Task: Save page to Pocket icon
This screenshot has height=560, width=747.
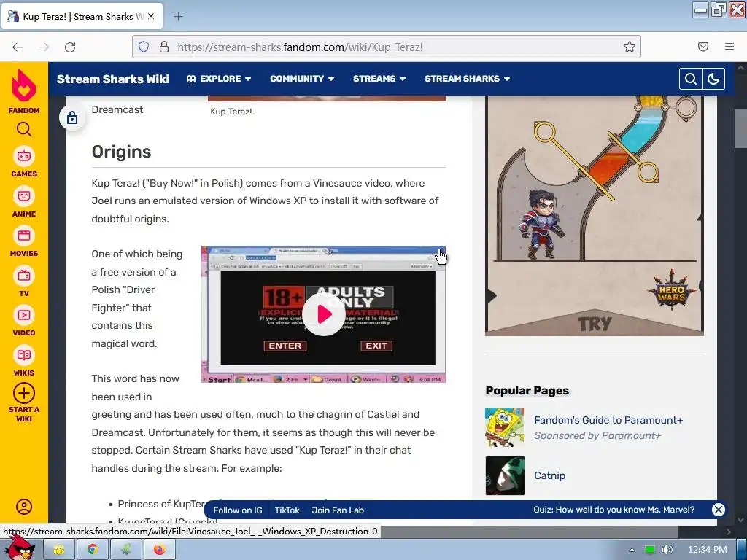Action: [703, 47]
